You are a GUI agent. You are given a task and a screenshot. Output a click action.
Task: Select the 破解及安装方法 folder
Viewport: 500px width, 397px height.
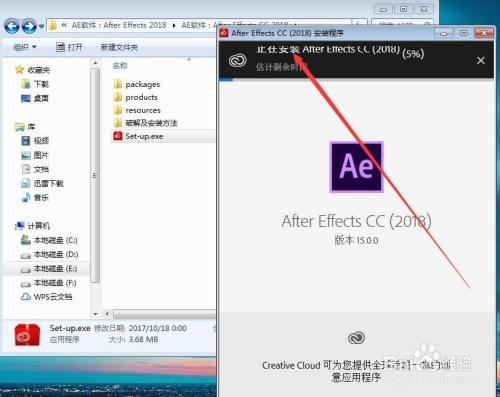click(x=145, y=123)
